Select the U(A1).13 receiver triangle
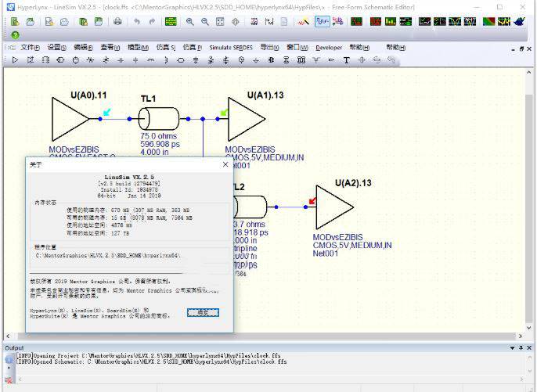This screenshot has height=392, width=537. 247,119
